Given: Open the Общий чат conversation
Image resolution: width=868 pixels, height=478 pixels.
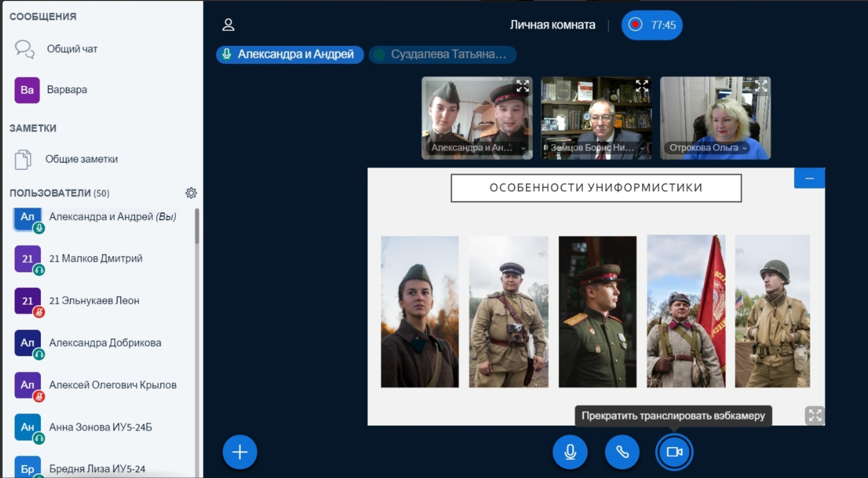Looking at the screenshot, I should click(72, 49).
